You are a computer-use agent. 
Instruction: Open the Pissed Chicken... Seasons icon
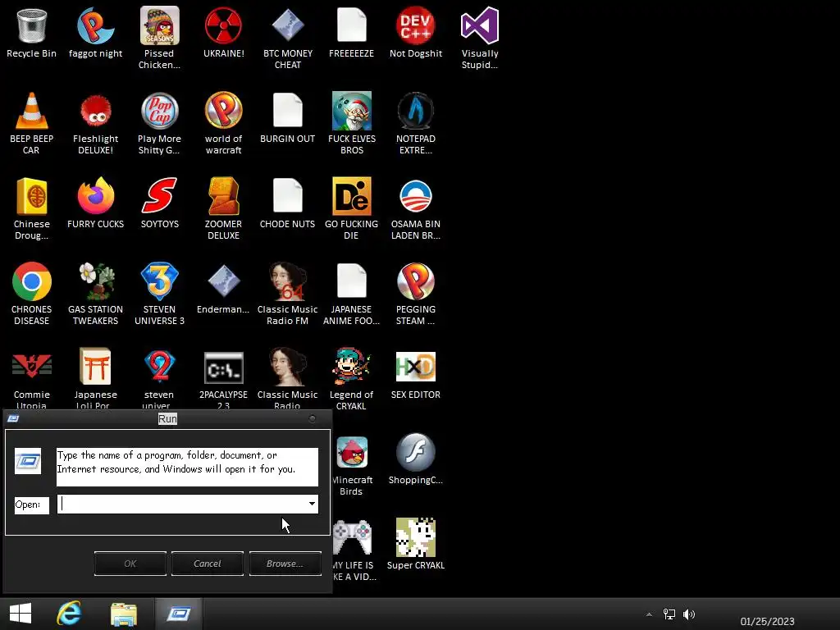(x=160, y=25)
